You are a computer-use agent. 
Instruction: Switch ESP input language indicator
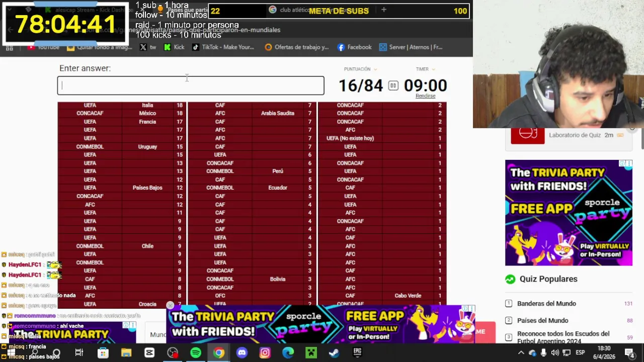coord(580,353)
